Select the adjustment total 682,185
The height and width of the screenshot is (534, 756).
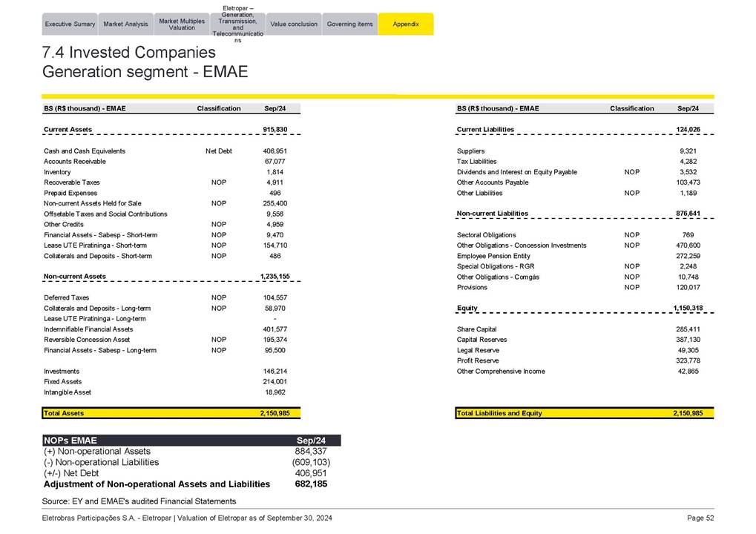(x=312, y=484)
